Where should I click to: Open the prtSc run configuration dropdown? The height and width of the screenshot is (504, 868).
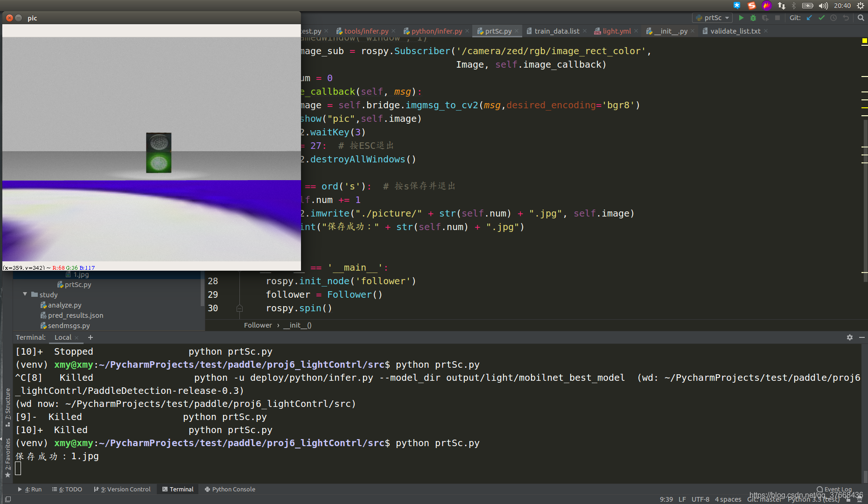point(713,18)
